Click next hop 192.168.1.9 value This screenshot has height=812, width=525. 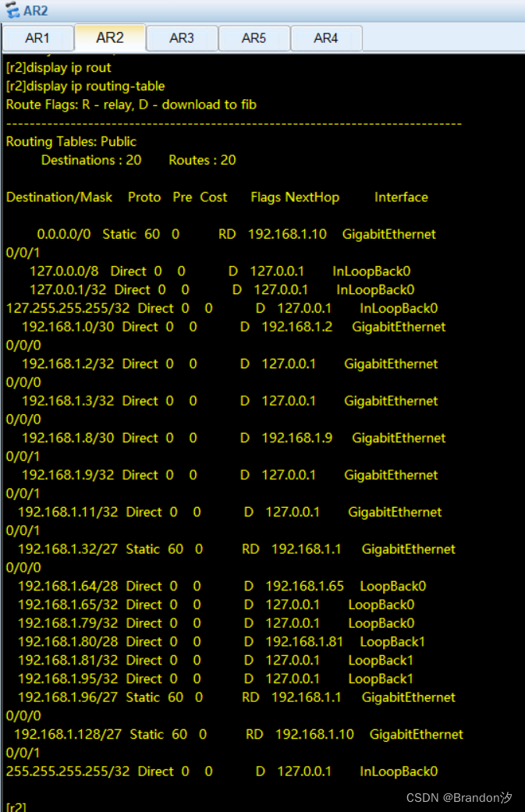[x=297, y=438]
